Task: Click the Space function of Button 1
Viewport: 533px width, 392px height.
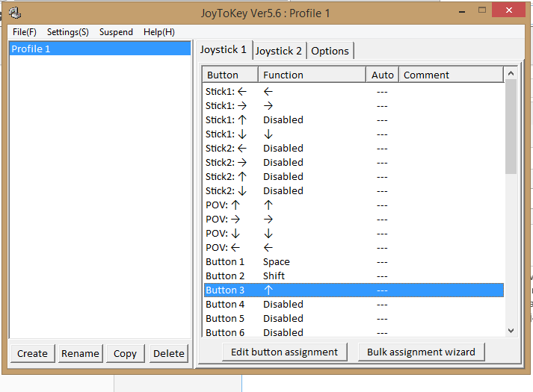Action: click(277, 262)
